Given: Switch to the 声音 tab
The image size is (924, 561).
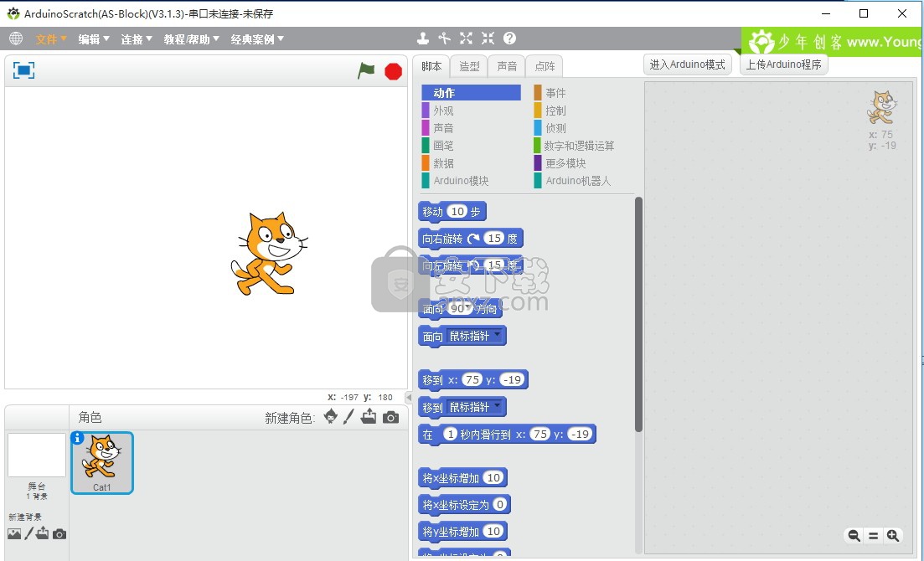Looking at the screenshot, I should [507, 66].
